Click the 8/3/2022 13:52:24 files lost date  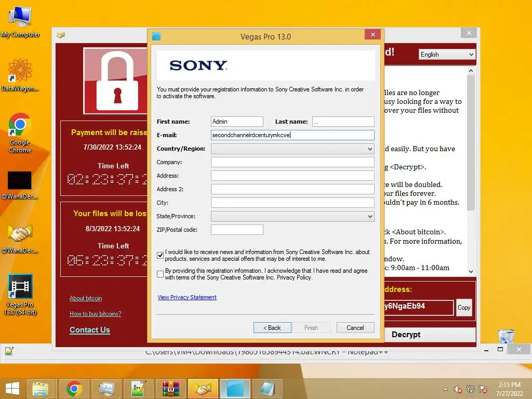pyautogui.click(x=112, y=229)
